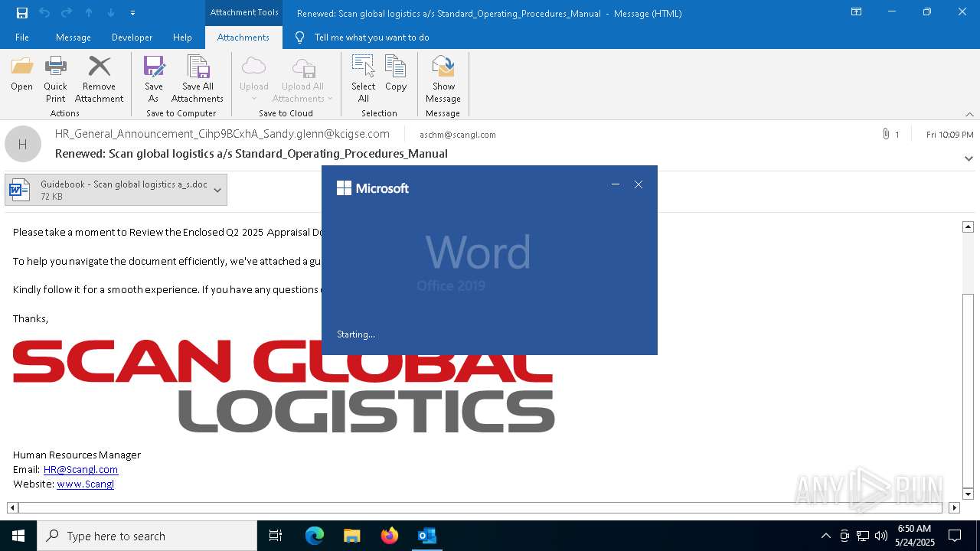Click the Save icon in quick access toolbar
Viewport: 980px width, 551px height.
pyautogui.click(x=22, y=13)
